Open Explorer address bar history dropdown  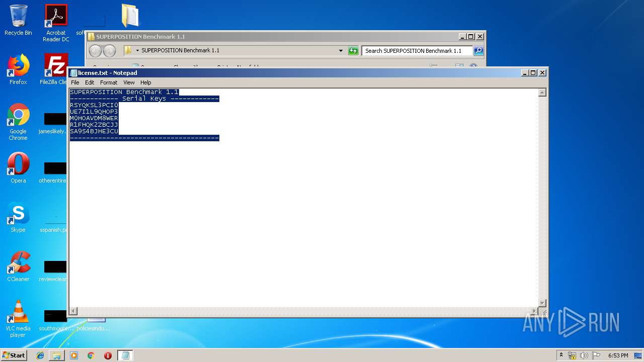341,51
